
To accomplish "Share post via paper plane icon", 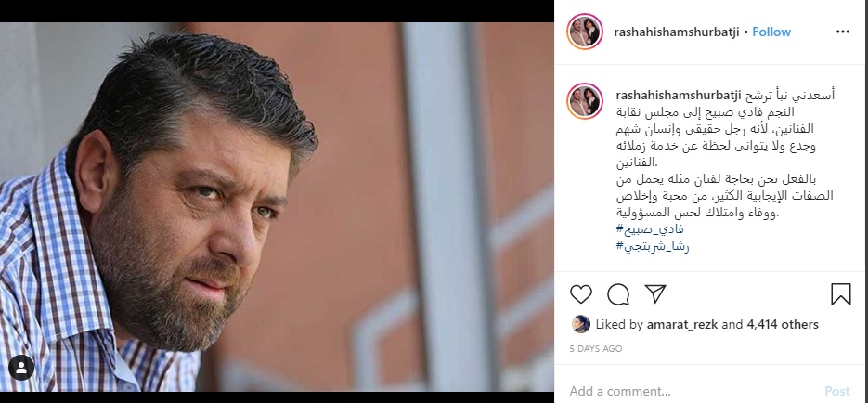I will click(655, 294).
